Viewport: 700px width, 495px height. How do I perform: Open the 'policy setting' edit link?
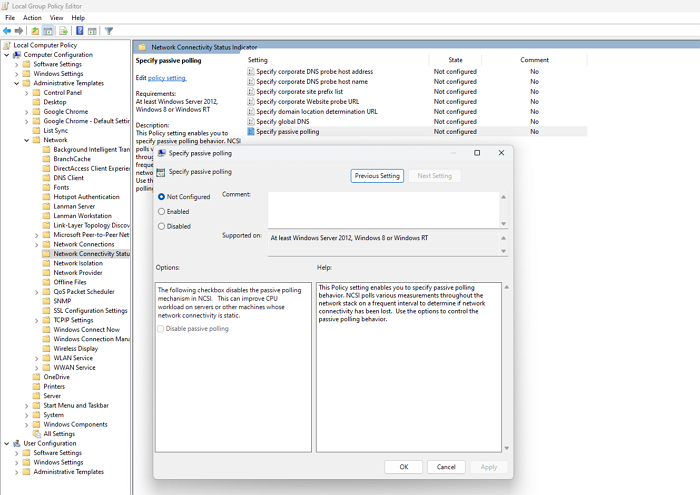coord(167,78)
